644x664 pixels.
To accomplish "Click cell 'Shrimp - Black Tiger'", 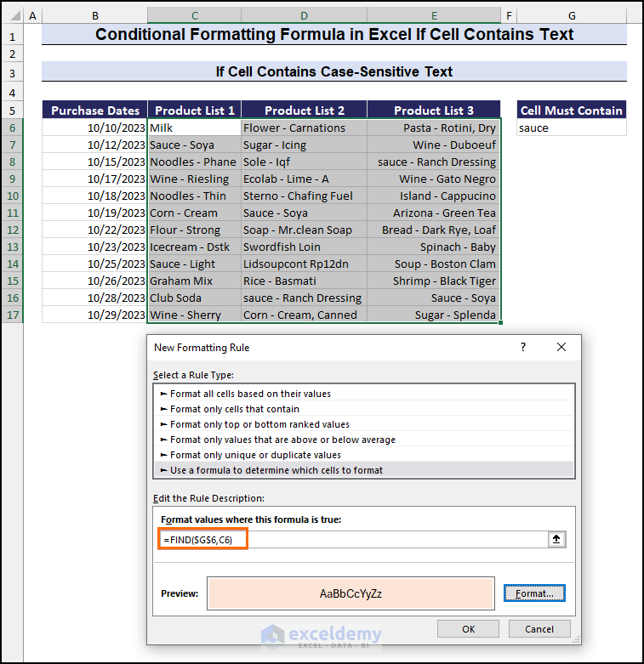I will click(x=434, y=281).
